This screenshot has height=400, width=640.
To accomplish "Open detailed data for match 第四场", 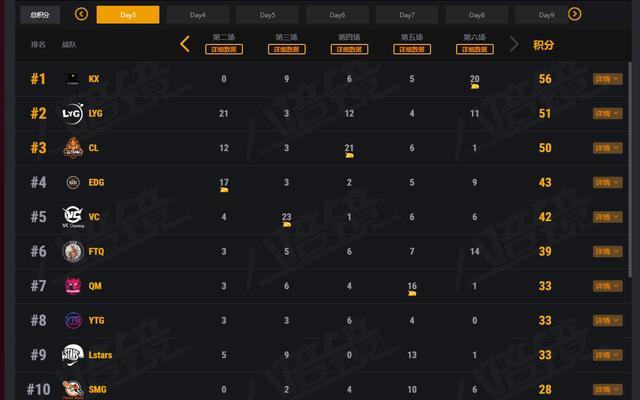I will tap(349, 49).
